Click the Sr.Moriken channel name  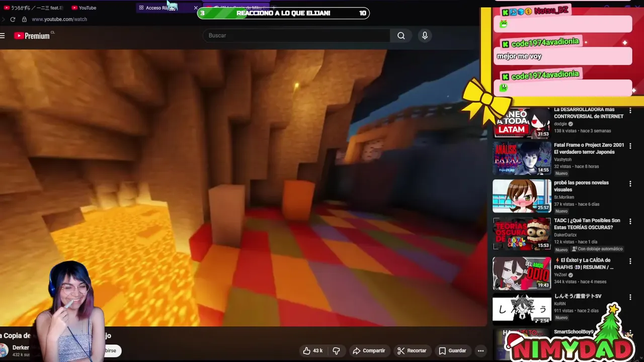565,197
